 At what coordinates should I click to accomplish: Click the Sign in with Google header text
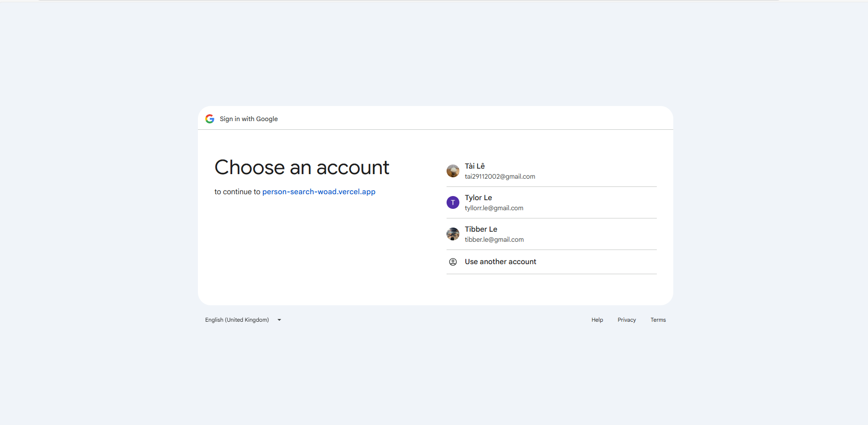(x=248, y=119)
